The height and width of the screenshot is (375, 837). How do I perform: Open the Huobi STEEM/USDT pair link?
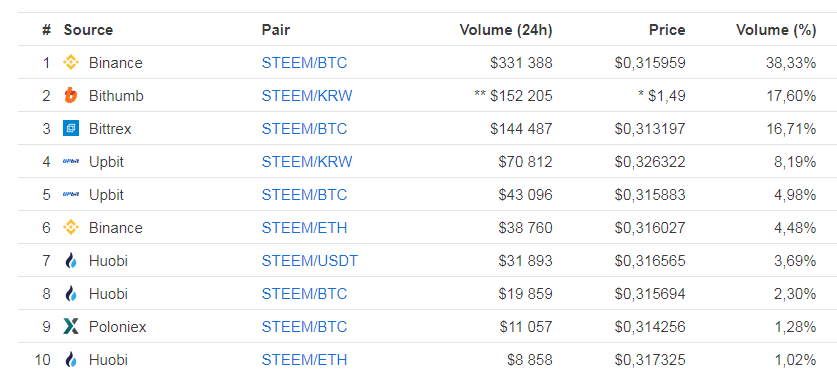pos(310,261)
